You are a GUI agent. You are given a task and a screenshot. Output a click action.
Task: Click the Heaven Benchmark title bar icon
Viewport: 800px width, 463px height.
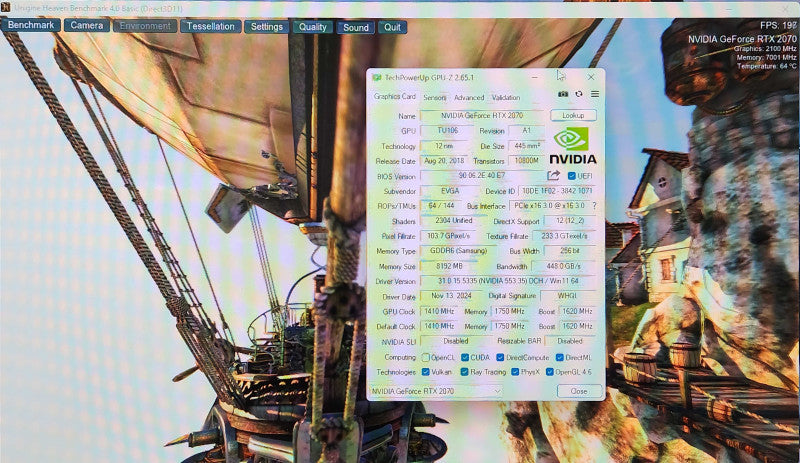[6, 8]
